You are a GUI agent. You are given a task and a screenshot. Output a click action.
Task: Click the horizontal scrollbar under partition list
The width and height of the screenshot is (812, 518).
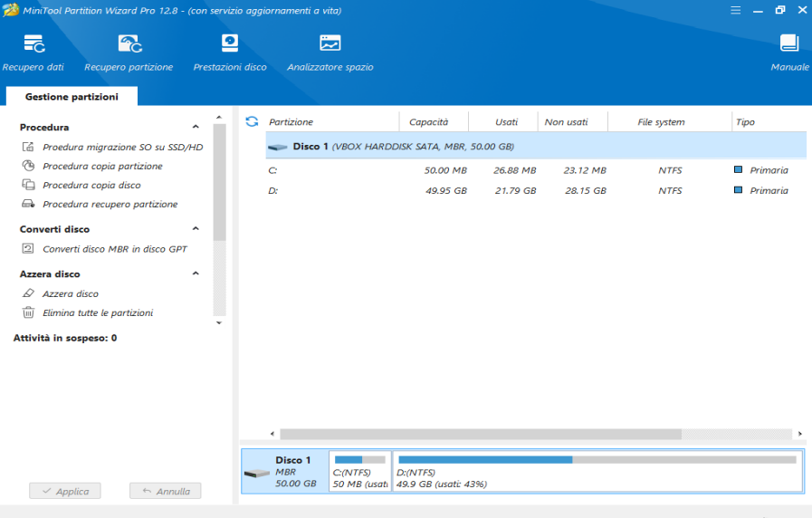(481, 434)
